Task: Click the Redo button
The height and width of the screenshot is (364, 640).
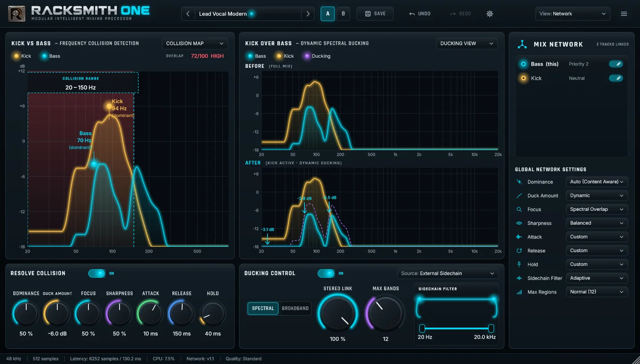Action: pyautogui.click(x=460, y=14)
